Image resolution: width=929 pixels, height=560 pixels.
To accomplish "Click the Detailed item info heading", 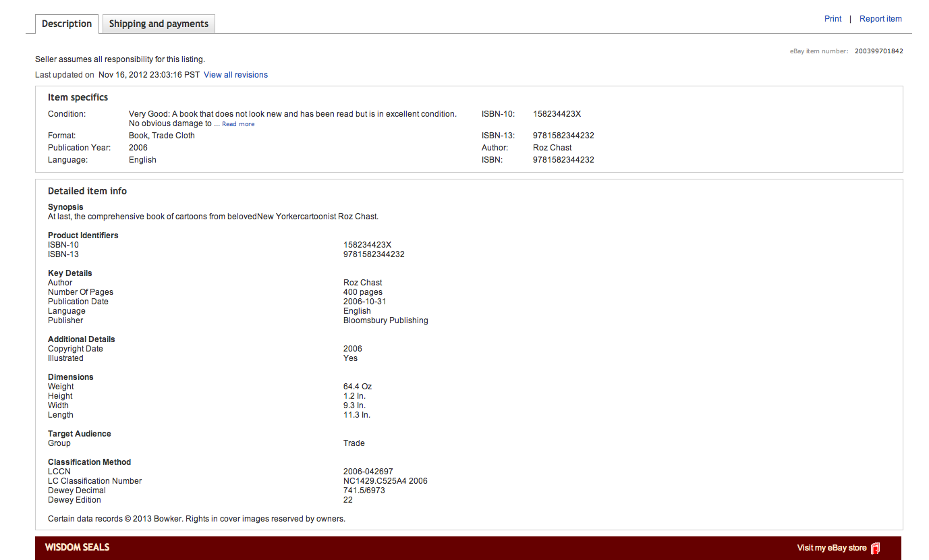I will tap(87, 191).
